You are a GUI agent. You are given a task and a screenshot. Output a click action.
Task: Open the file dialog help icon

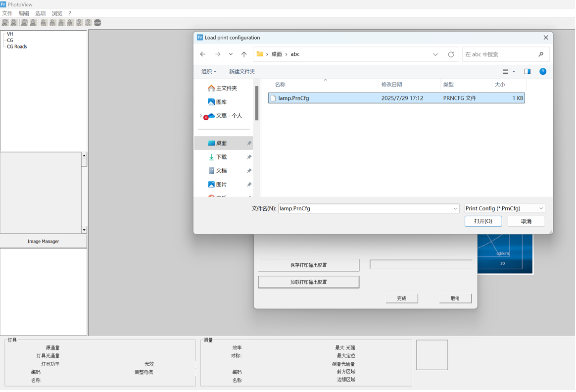pos(543,72)
